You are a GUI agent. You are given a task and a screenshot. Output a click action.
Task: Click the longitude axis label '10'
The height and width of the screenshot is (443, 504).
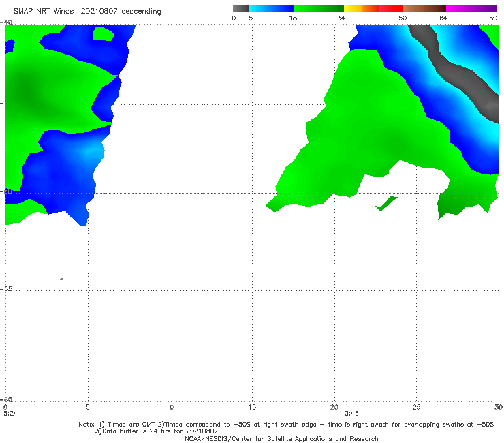tap(170, 407)
